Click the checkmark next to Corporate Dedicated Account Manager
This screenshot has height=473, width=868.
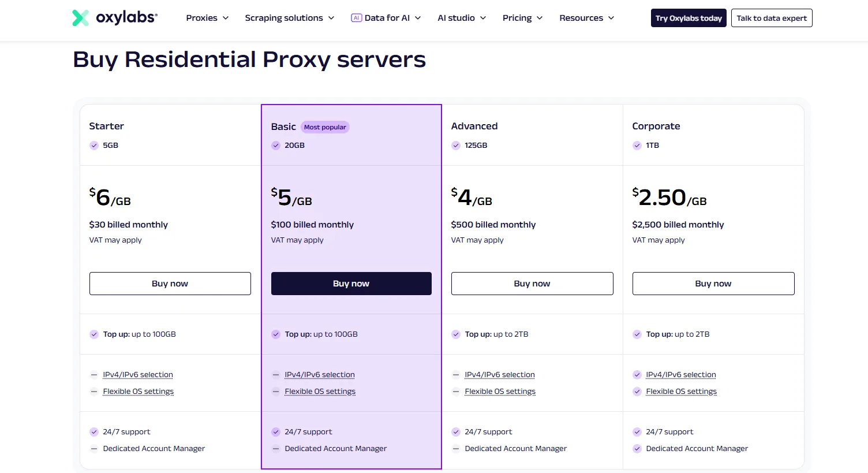coord(637,448)
